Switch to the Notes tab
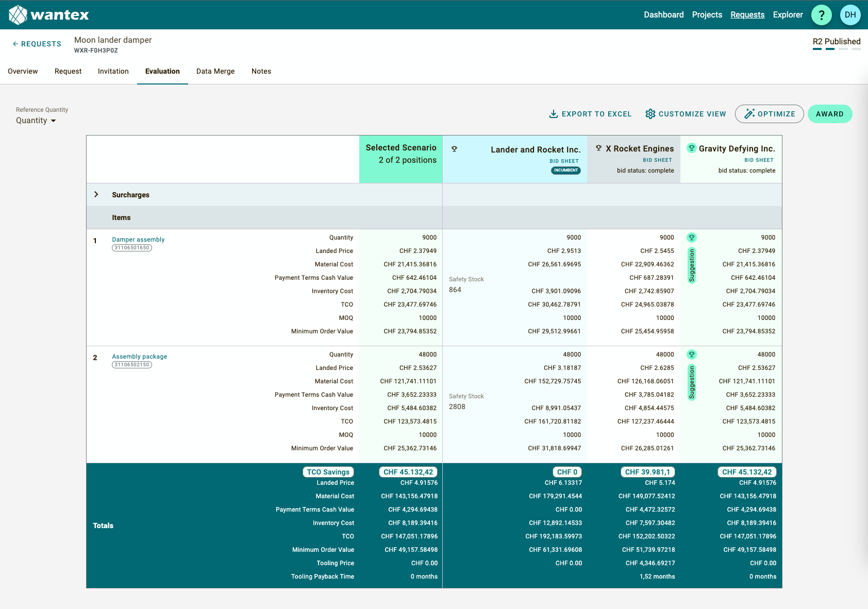 tap(261, 71)
